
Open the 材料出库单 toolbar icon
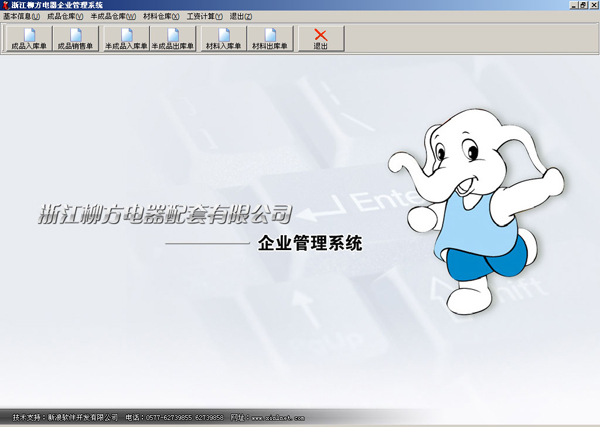tap(270, 39)
